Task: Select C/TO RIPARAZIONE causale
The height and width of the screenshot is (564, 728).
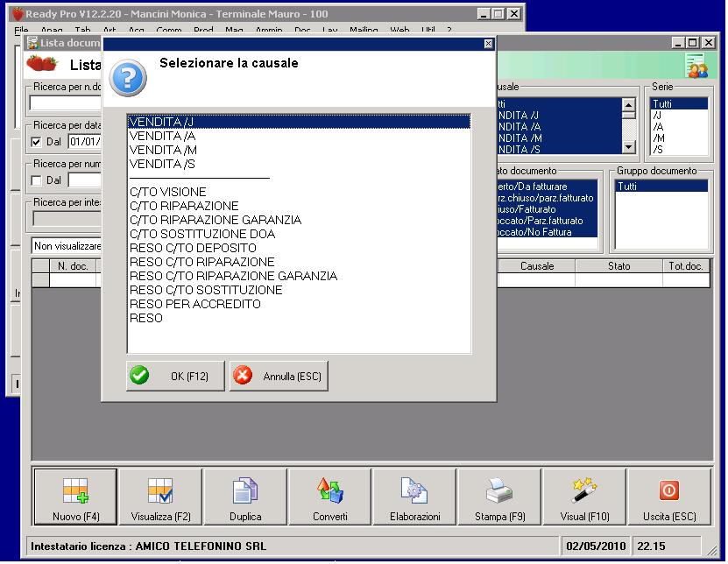Action: click(299, 206)
